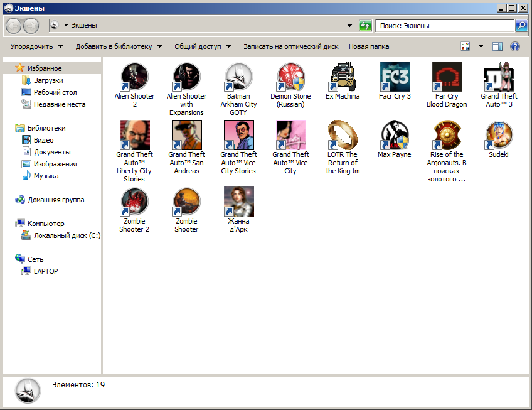
Task: Click the Элементов: 19 status text
Action: [78, 384]
